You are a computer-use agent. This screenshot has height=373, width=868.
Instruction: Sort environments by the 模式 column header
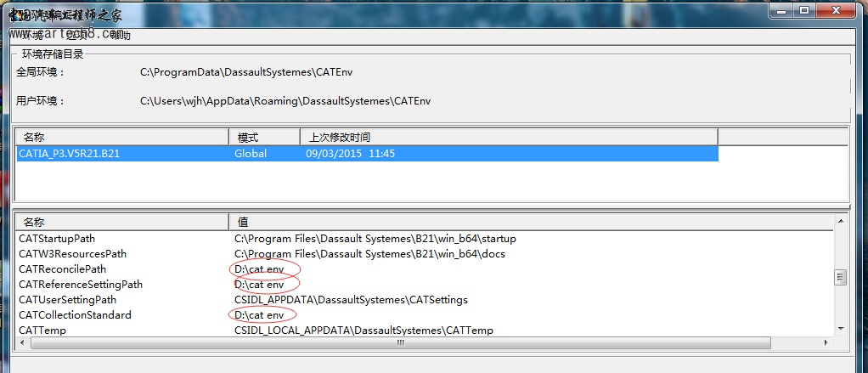pyautogui.click(x=264, y=137)
